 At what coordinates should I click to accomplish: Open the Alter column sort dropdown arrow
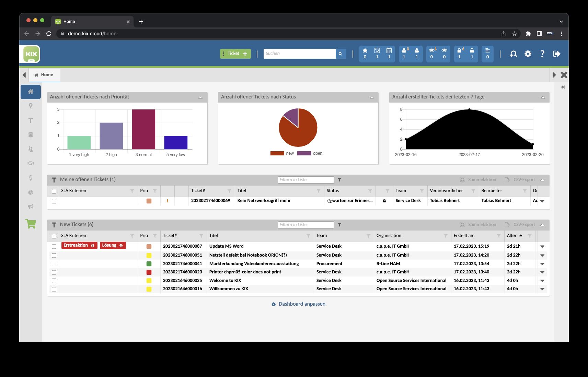coord(521,236)
